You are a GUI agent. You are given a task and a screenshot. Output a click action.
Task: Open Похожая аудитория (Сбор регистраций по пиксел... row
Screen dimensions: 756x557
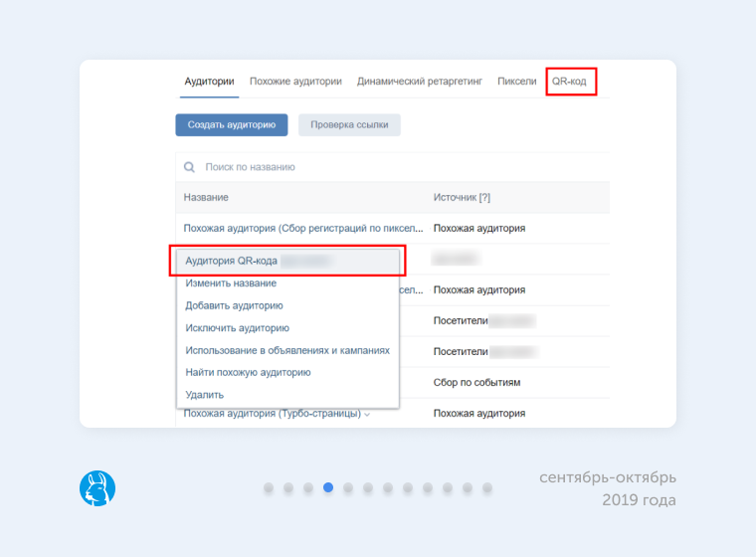(303, 228)
